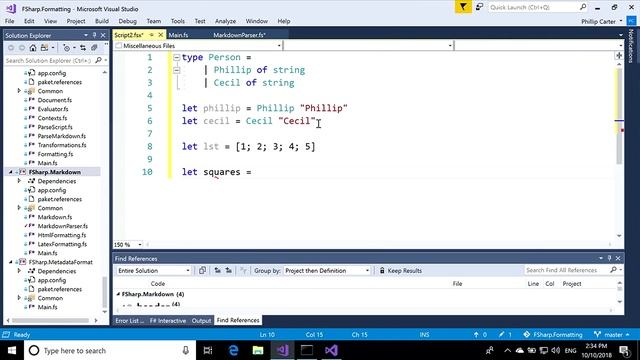Go to next result in Find References toolbar

[229, 270]
